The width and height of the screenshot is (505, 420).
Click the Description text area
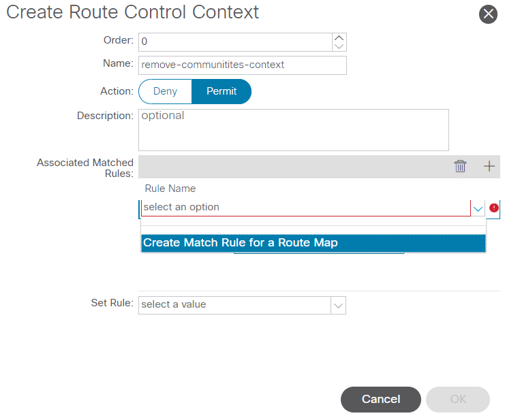click(293, 129)
